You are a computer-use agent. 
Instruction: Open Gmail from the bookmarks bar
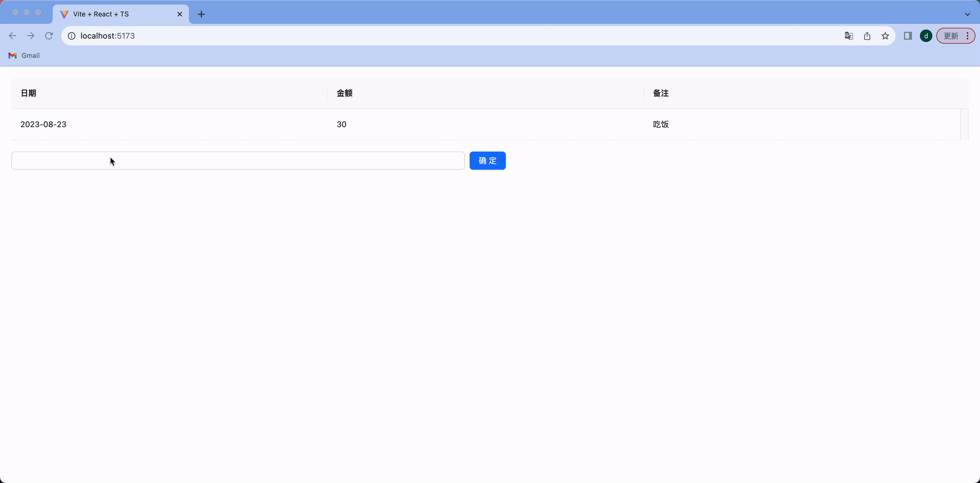24,56
